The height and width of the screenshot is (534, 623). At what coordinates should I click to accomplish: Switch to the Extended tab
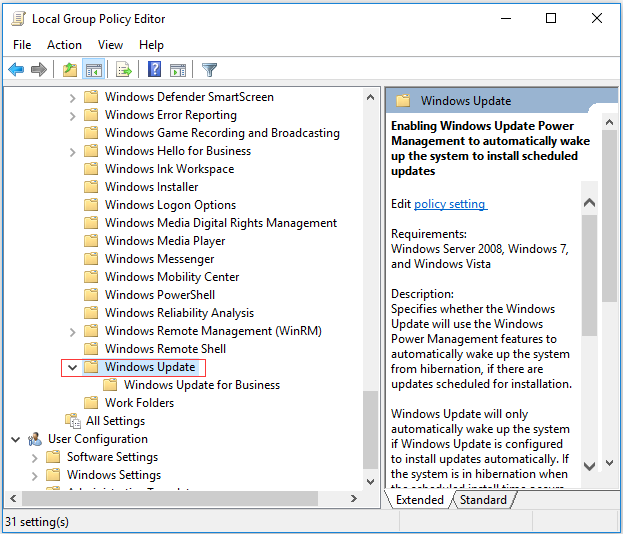coord(420,500)
